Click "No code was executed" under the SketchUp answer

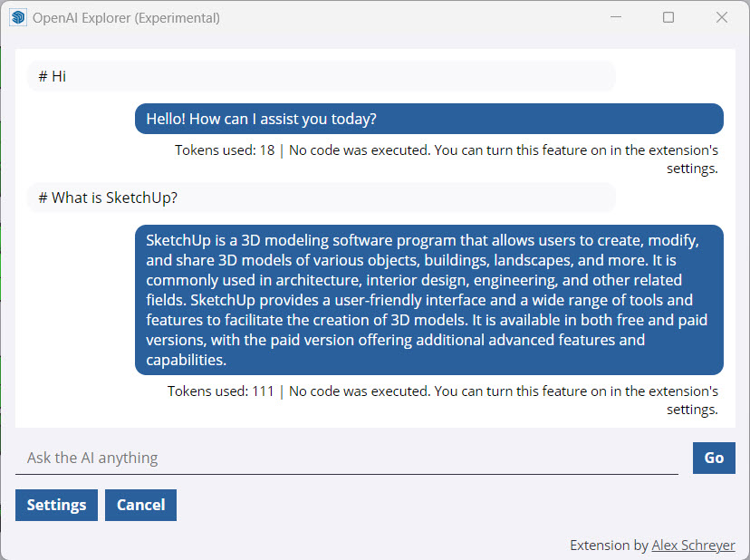pyautogui.click(x=359, y=391)
